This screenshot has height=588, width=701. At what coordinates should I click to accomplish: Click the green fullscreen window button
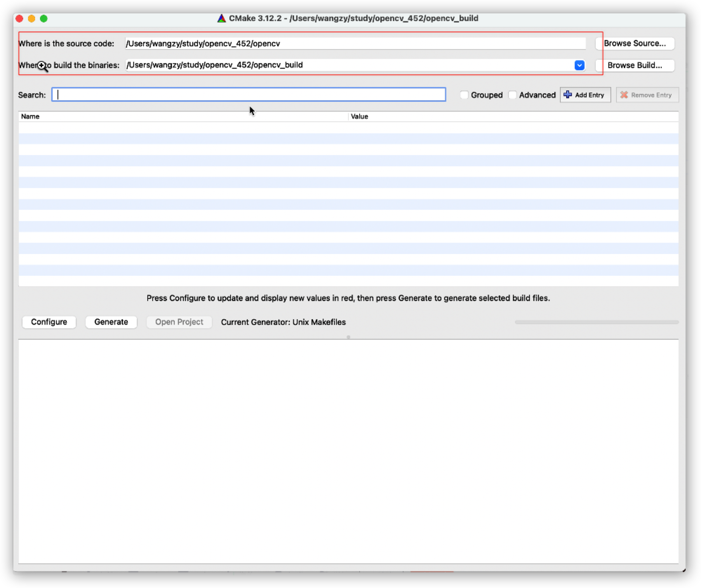pos(44,19)
